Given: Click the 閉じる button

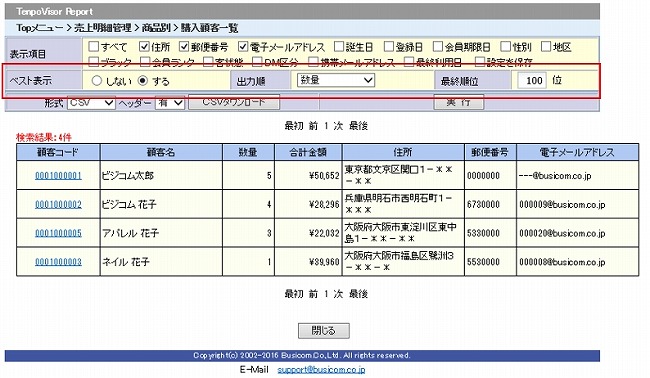Looking at the screenshot, I should (x=324, y=331).
